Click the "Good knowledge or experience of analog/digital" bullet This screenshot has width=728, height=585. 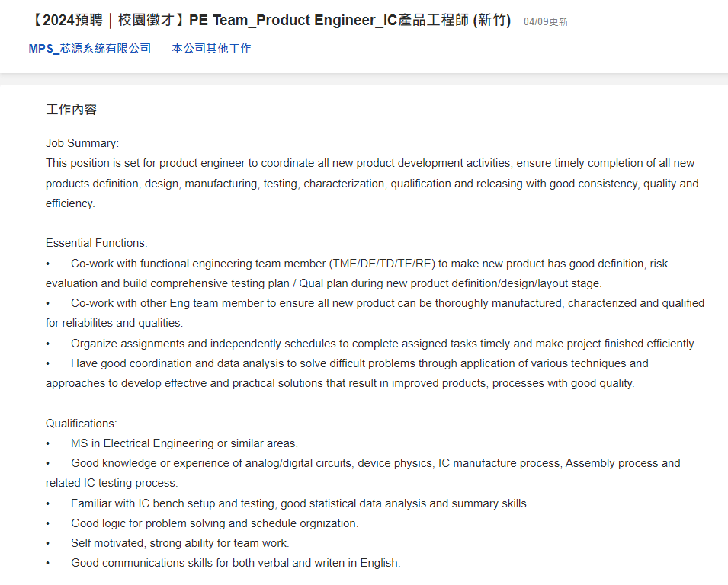click(375, 463)
